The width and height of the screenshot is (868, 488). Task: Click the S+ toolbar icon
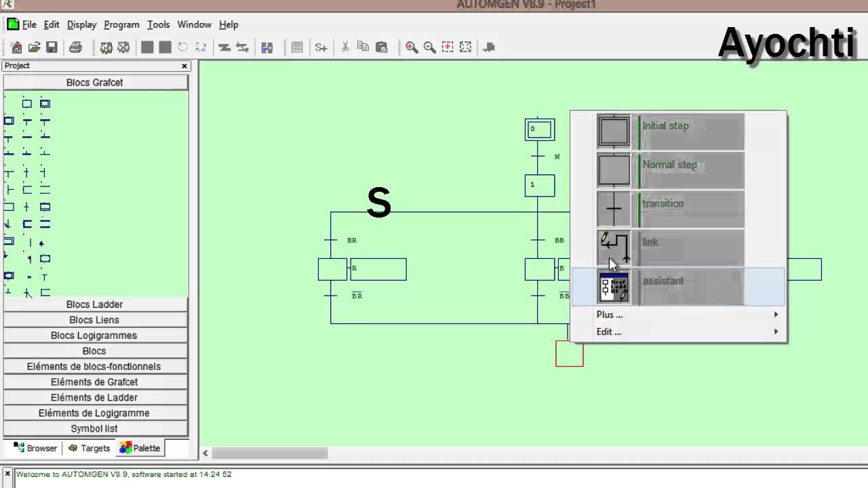[x=321, y=47]
